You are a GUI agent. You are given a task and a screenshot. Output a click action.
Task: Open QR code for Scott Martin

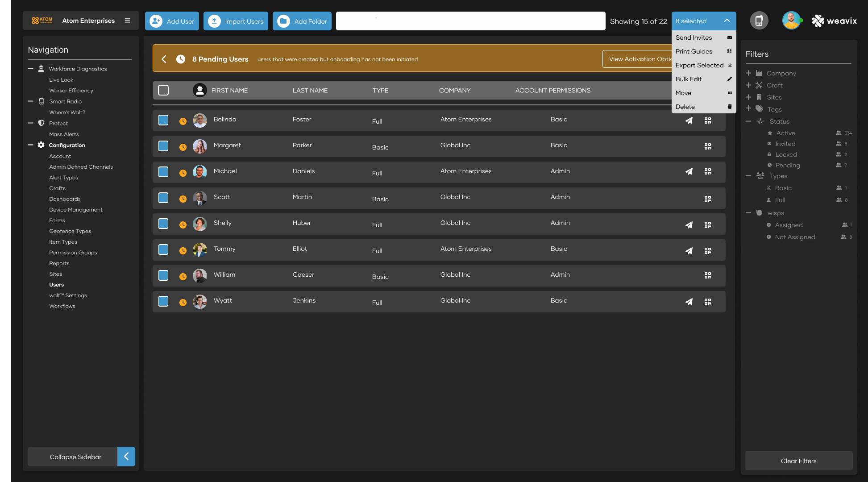click(x=708, y=199)
